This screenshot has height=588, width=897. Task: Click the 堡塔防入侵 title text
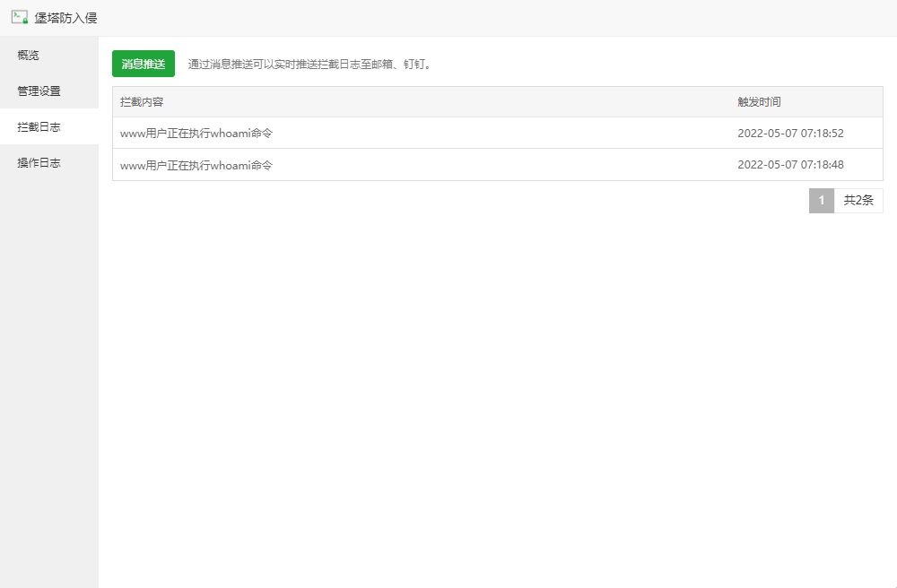click(65, 18)
